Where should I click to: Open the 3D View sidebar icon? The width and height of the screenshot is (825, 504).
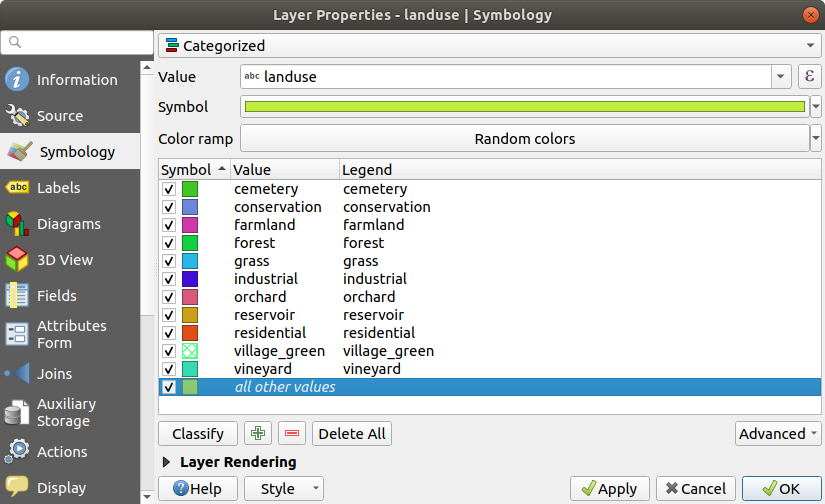click(17, 260)
